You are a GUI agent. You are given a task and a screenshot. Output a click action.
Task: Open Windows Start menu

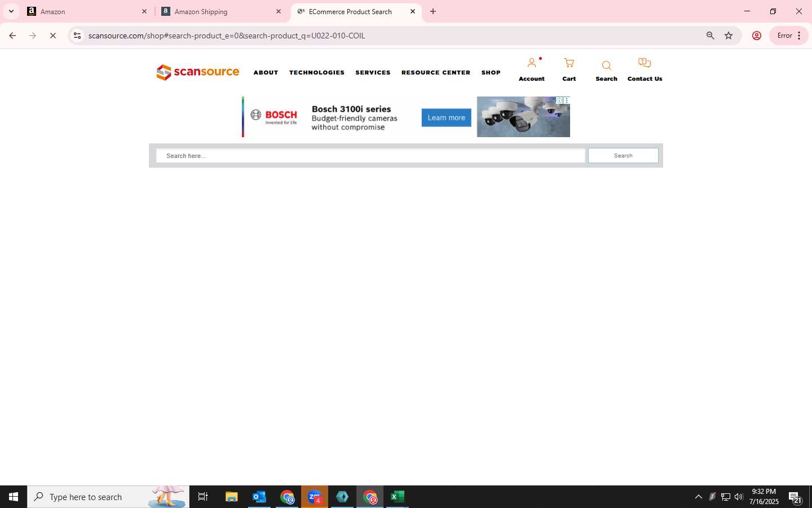pyautogui.click(x=14, y=497)
